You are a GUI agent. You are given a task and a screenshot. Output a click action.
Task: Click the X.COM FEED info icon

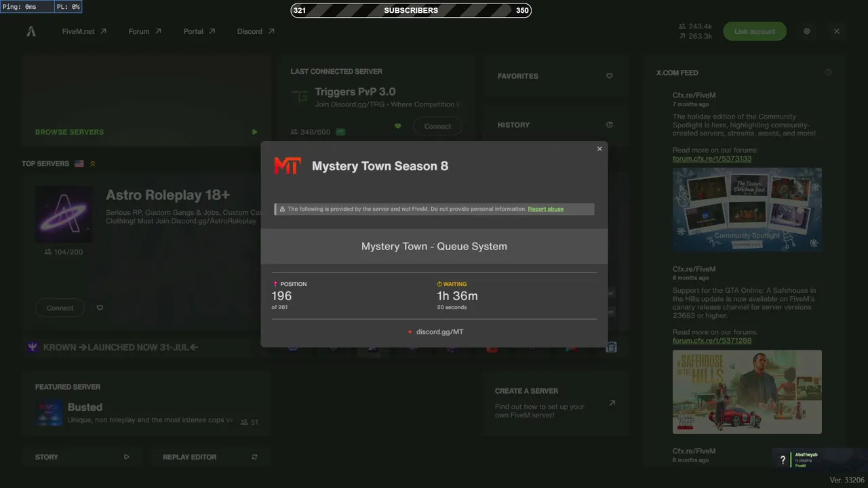pyautogui.click(x=828, y=73)
